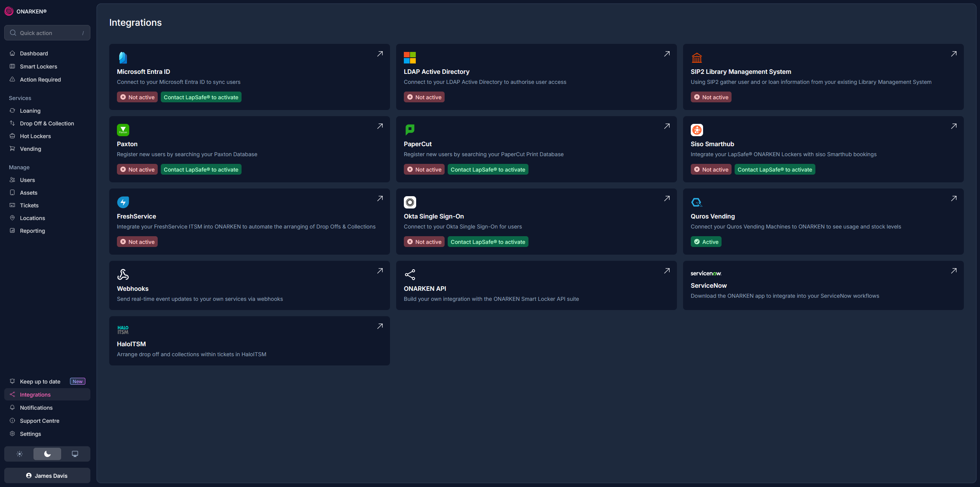The width and height of the screenshot is (980, 487).
Task: Open Users management
Action: (x=47, y=180)
